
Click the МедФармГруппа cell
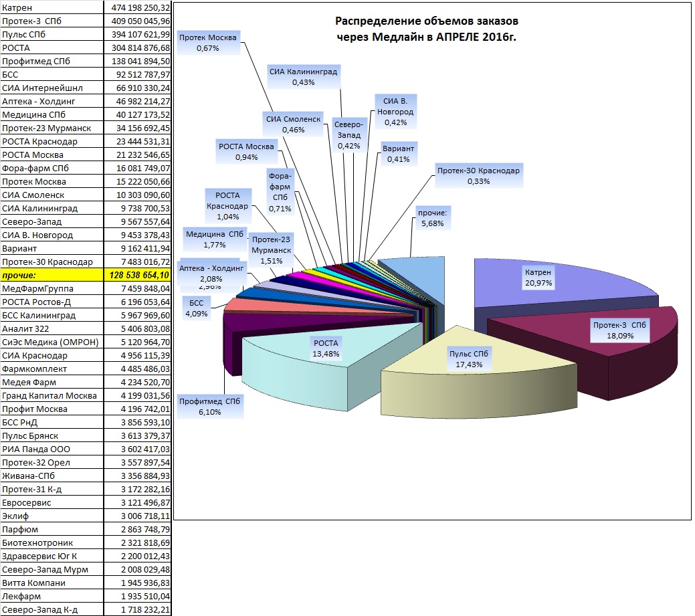click(52, 288)
